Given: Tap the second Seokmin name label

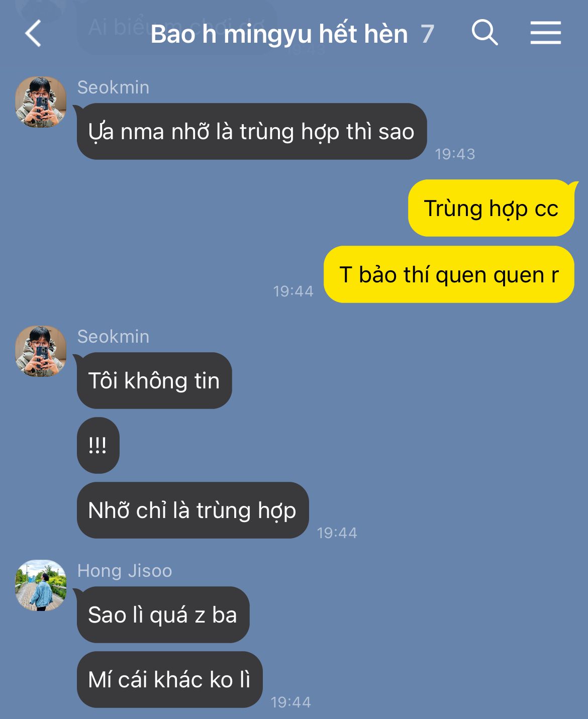Looking at the screenshot, I should (x=113, y=337).
